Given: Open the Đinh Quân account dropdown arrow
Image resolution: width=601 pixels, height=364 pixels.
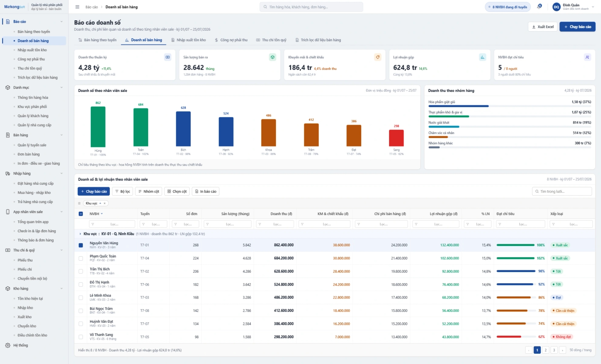Looking at the screenshot, I should 593,7.
